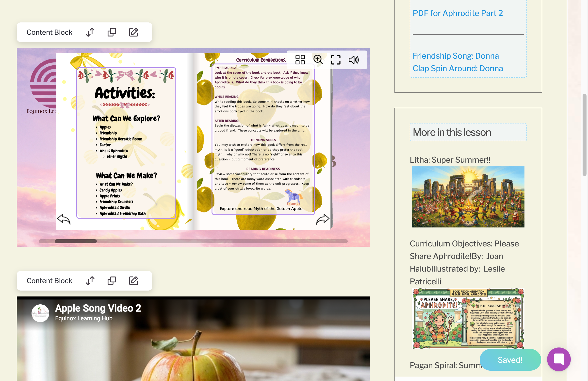Open the Stonehenge gnomes lesson thumbnail
This screenshot has width=588, height=381.
point(468,197)
